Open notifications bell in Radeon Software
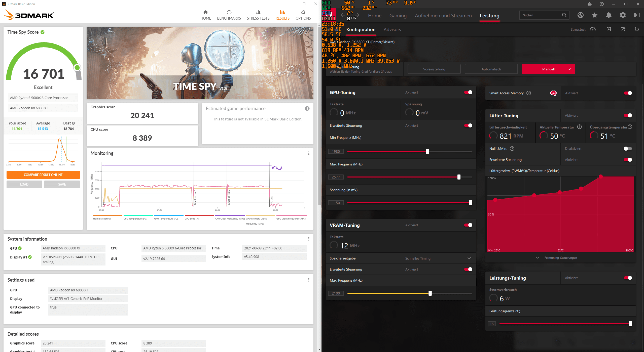 click(609, 15)
